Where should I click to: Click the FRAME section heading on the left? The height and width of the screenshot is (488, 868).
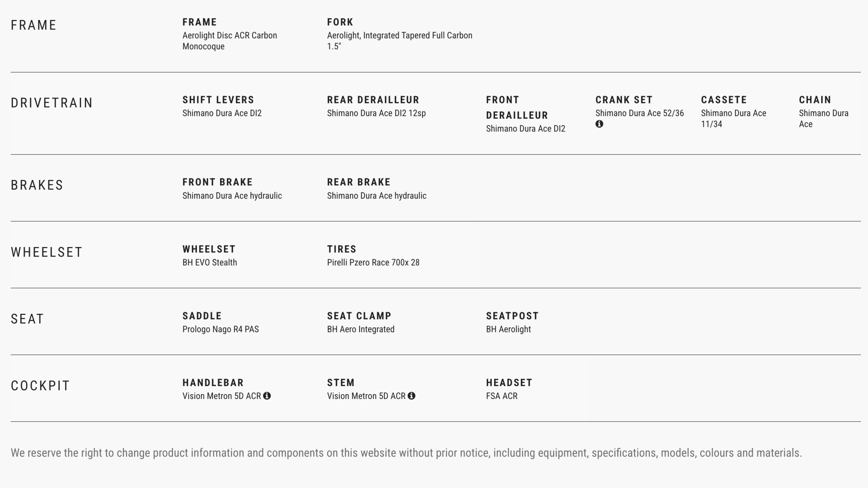click(34, 25)
